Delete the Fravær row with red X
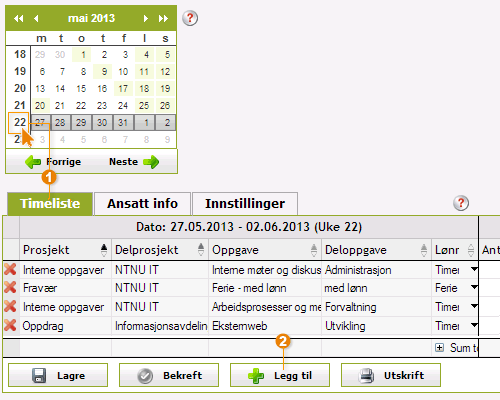Viewport: 500px width, 400px height. (x=10, y=287)
